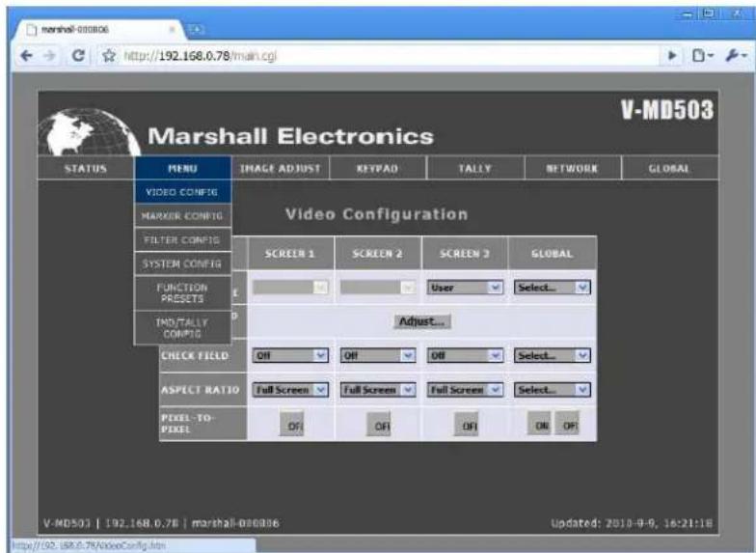Open Check Field dropdown for Screen 2
Screen dimensions: 756x553
[378, 355]
